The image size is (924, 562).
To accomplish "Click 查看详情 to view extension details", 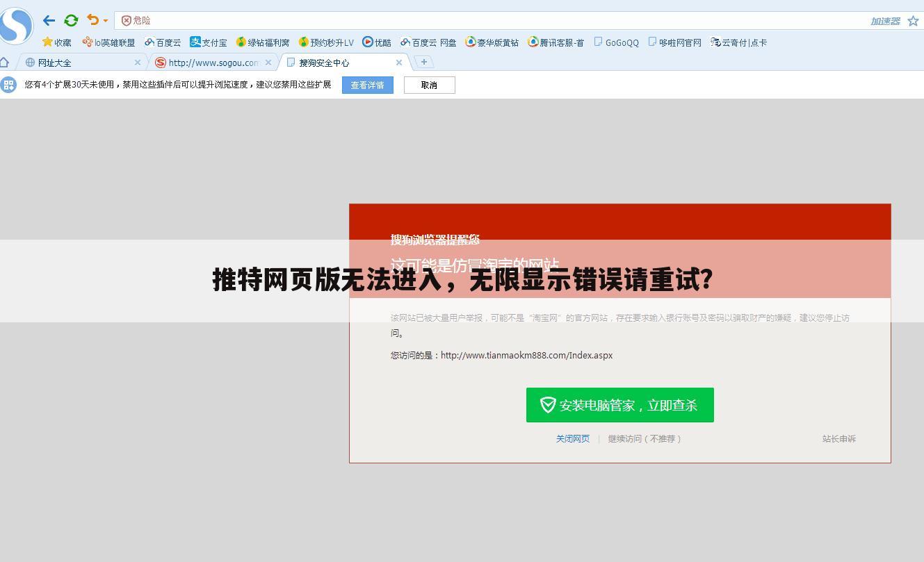I will [367, 85].
